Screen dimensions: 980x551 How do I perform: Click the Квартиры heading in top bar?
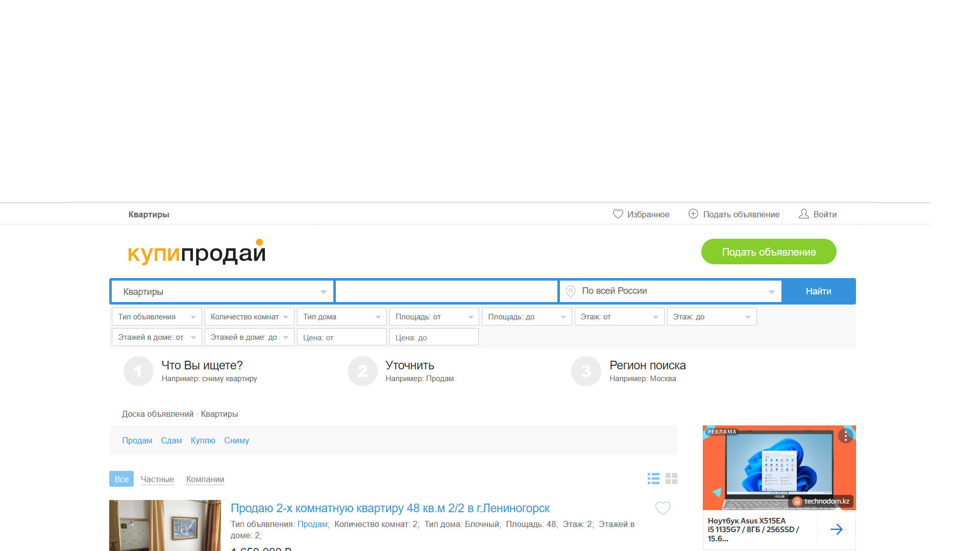coord(149,215)
